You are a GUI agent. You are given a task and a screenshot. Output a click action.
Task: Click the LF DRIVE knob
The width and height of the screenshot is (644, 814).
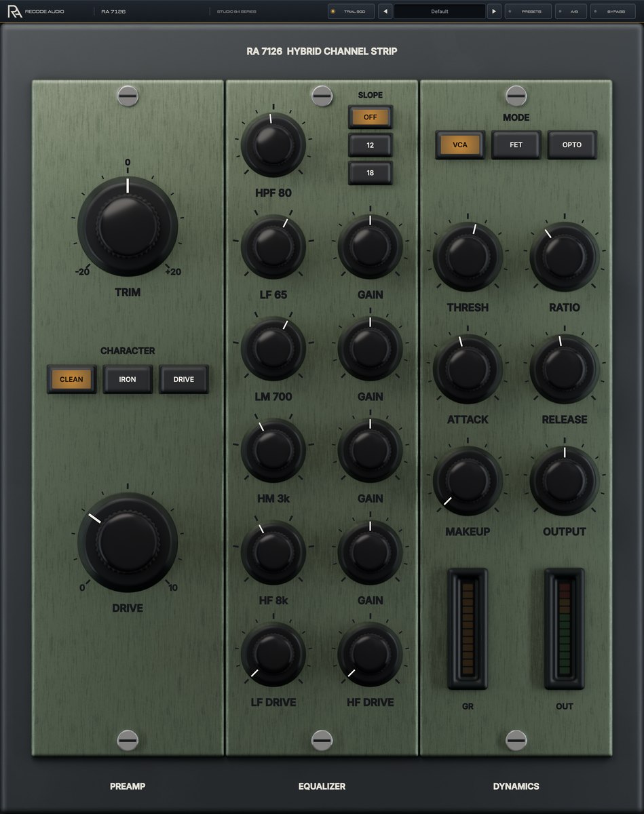point(273,654)
